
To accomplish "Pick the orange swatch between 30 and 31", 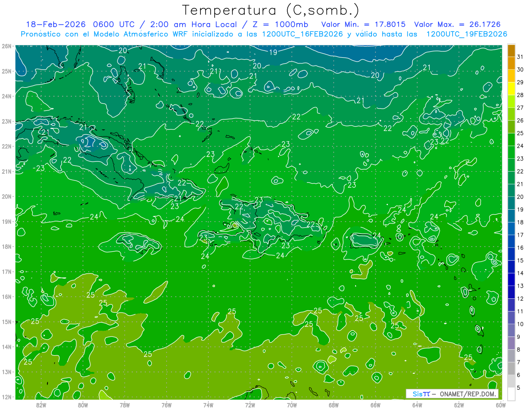I will pos(511,63).
